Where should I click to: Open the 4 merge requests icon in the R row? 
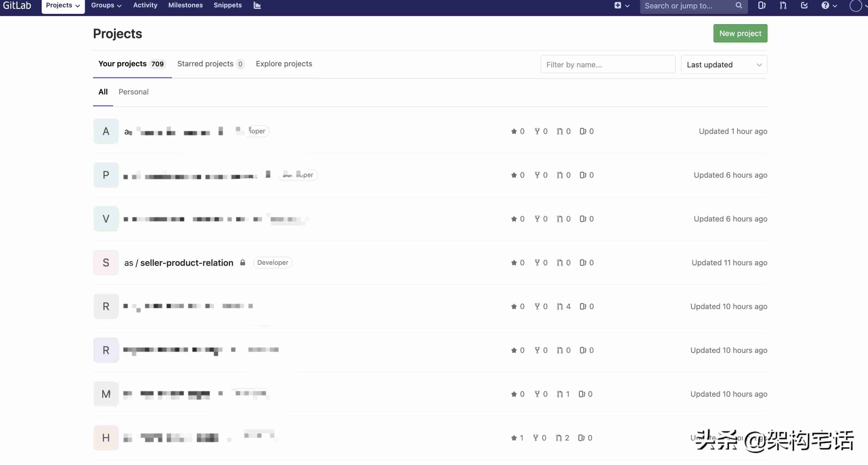click(x=560, y=307)
